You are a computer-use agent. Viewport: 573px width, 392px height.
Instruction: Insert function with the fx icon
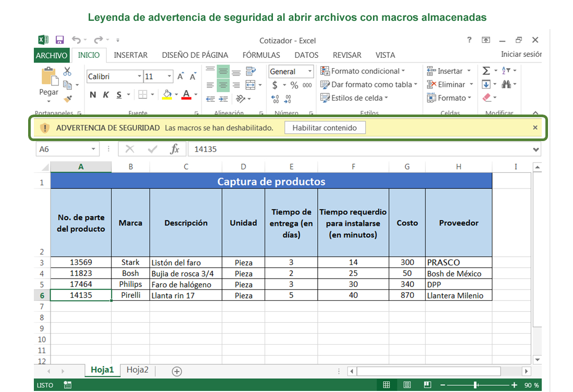[x=175, y=149]
